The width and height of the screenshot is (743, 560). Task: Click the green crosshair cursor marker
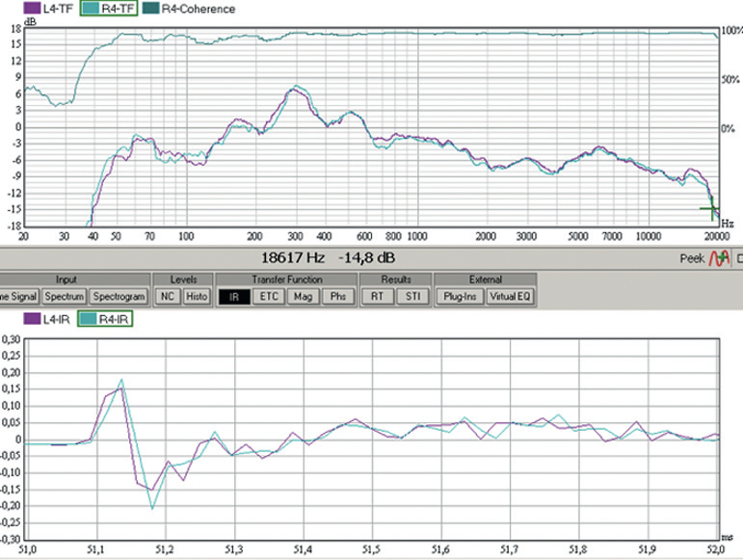(712, 208)
